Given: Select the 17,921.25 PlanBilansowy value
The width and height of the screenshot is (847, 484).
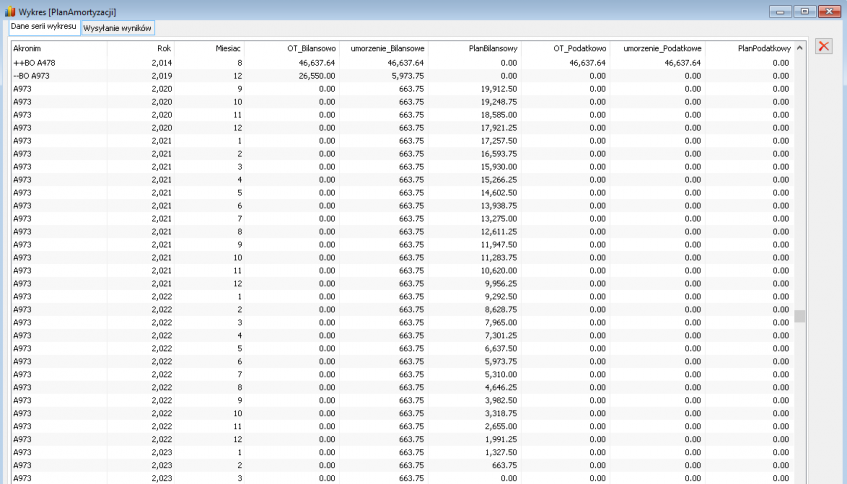Looking at the screenshot, I should point(499,128).
